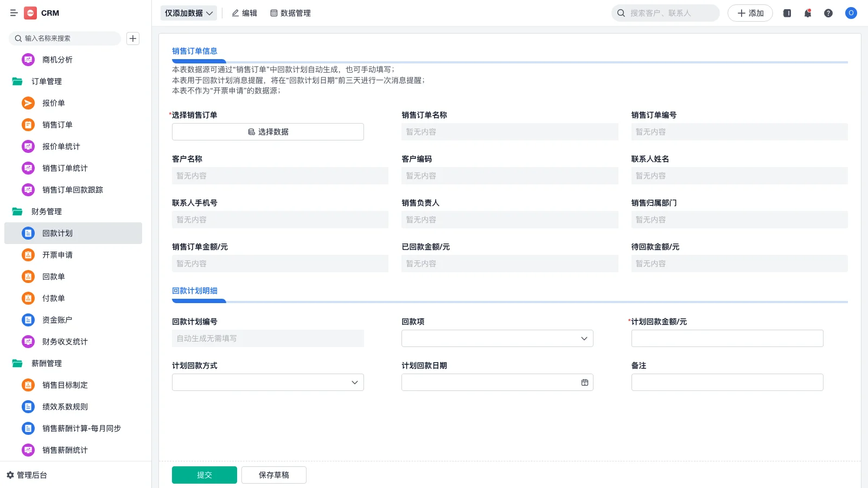Open the notification bell with red badge
The height and width of the screenshot is (488, 868).
(807, 13)
